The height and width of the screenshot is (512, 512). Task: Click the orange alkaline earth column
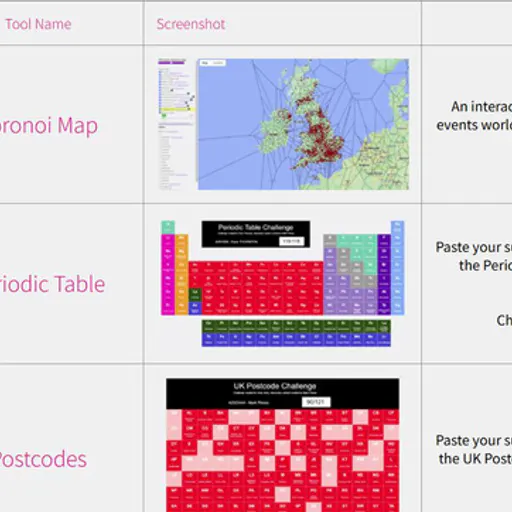point(182,274)
